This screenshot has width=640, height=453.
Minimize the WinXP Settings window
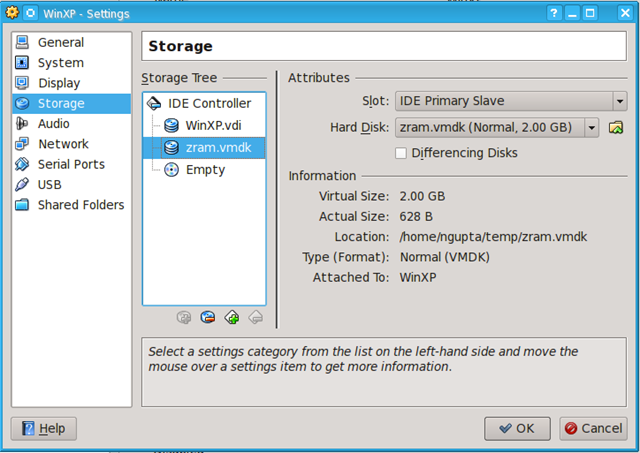tap(572, 13)
